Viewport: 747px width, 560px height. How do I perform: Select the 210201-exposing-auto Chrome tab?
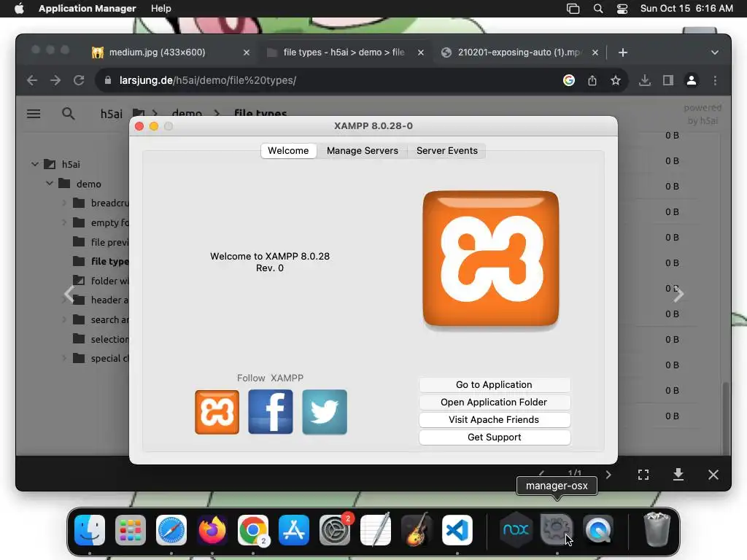coord(519,52)
